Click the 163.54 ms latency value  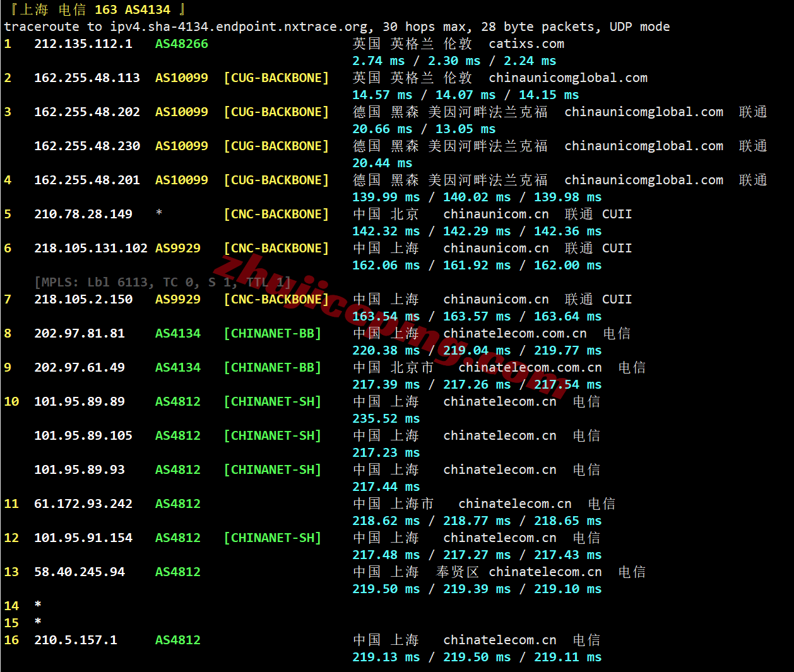(x=386, y=316)
